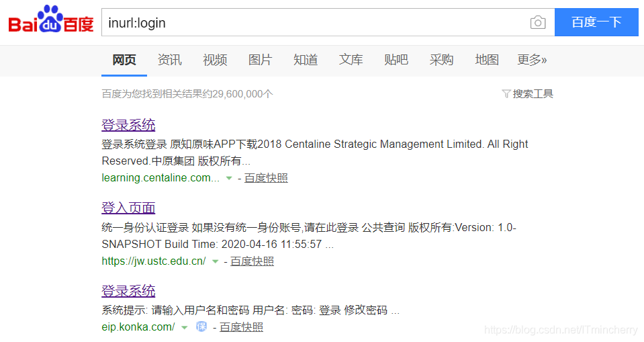
Task: Click the https://jw.ustc.edu.cn/ URL
Action: tap(154, 261)
